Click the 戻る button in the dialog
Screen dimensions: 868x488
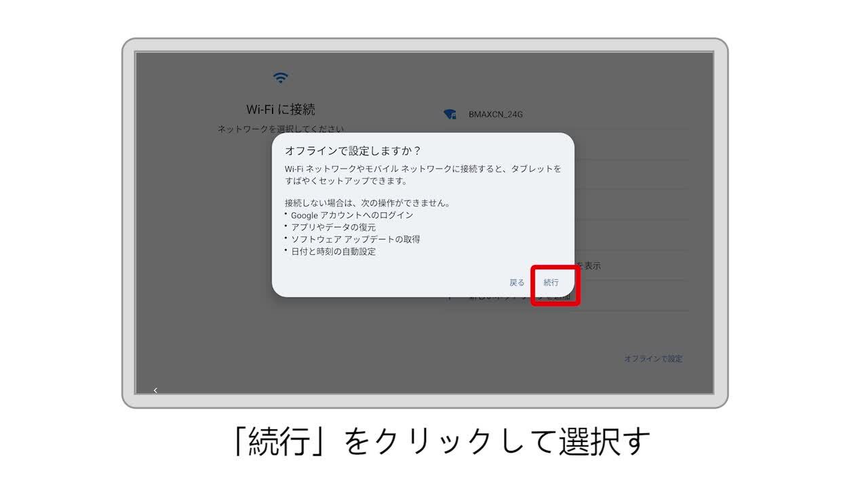coord(517,283)
